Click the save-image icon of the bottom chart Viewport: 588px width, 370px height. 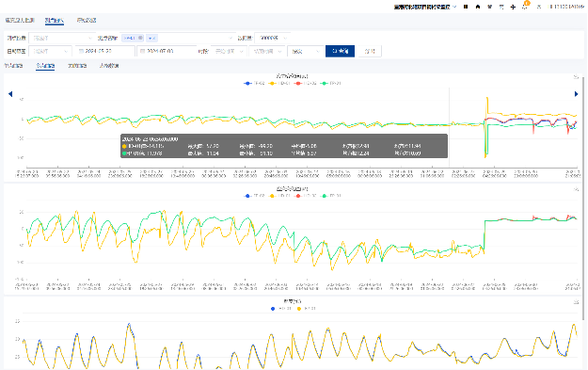pyautogui.click(x=576, y=302)
